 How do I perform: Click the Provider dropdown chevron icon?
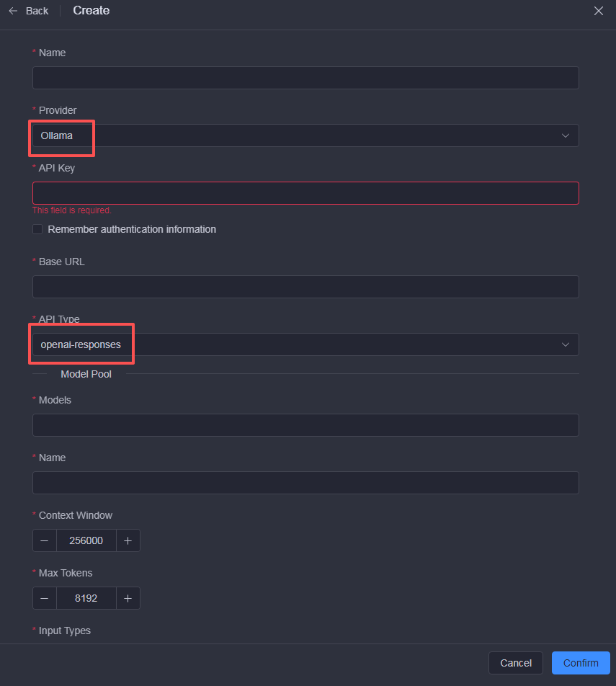pos(566,135)
